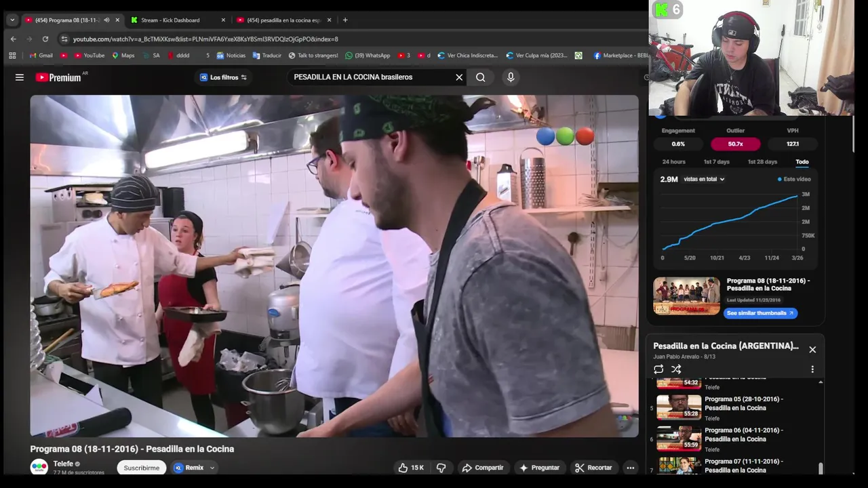This screenshot has height=488, width=868.
Task: Select 1st 7 days stats tab
Action: (717, 162)
